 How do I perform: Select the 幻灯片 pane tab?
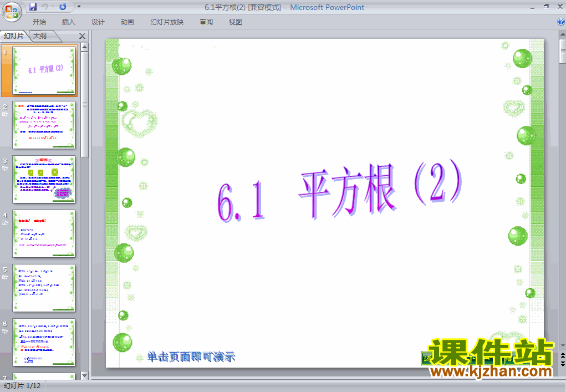[14, 35]
